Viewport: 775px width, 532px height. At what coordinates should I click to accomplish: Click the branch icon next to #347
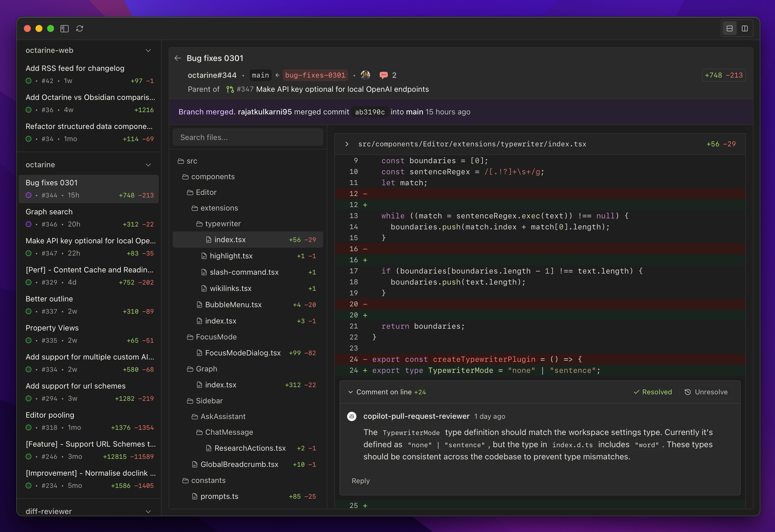tap(230, 89)
